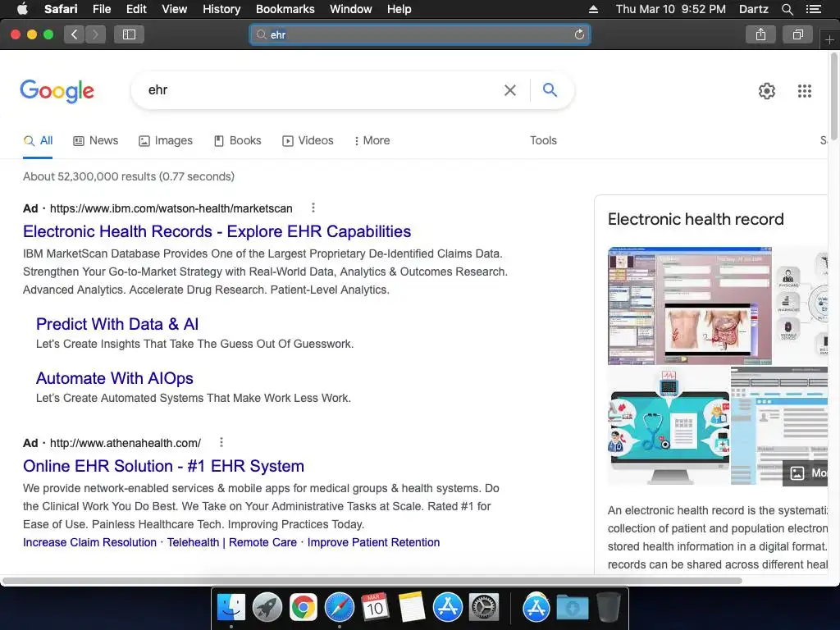Open the Tools search options
This screenshot has height=630, width=840.
(x=543, y=140)
